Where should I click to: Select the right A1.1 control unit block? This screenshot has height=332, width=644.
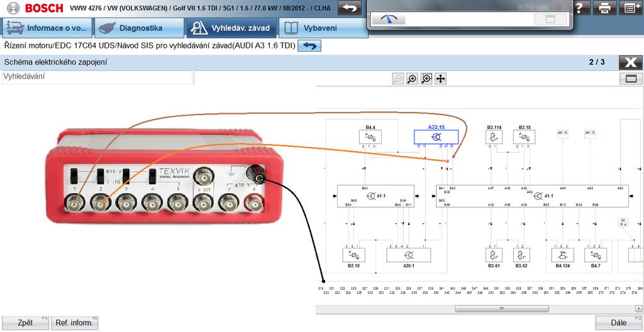(x=532, y=196)
